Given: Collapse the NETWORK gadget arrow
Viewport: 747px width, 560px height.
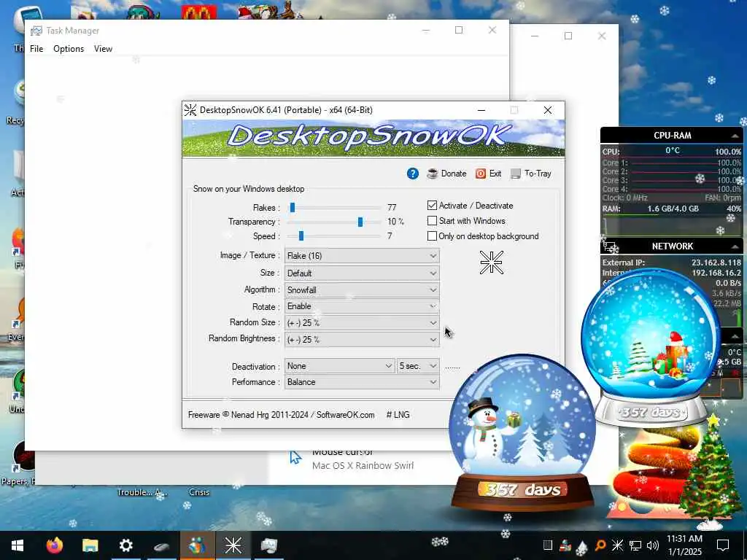Looking at the screenshot, I should tap(735, 246).
